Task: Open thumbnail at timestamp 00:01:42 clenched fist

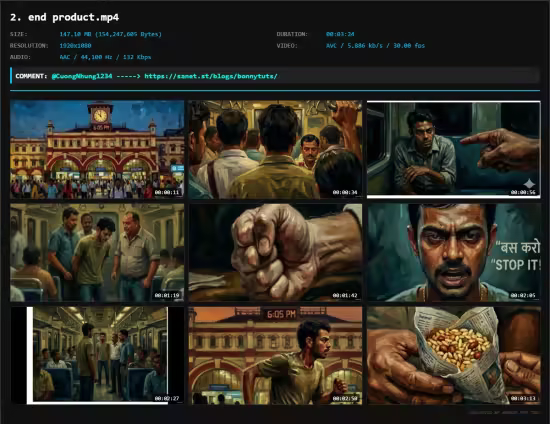Action: click(275, 253)
